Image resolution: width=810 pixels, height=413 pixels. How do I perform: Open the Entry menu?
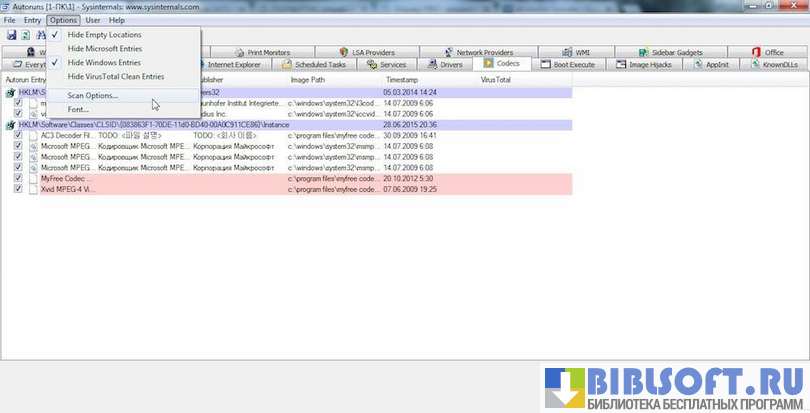click(33, 20)
